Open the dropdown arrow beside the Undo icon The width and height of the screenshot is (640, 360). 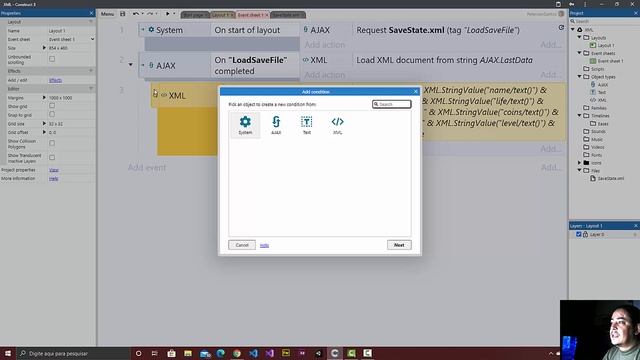(x=142, y=14)
